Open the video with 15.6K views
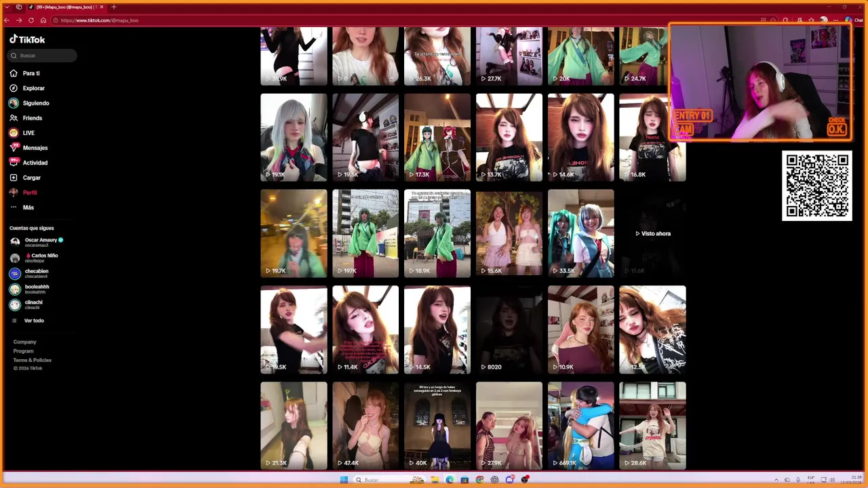Screen dimensions: 868x488 (509, 233)
